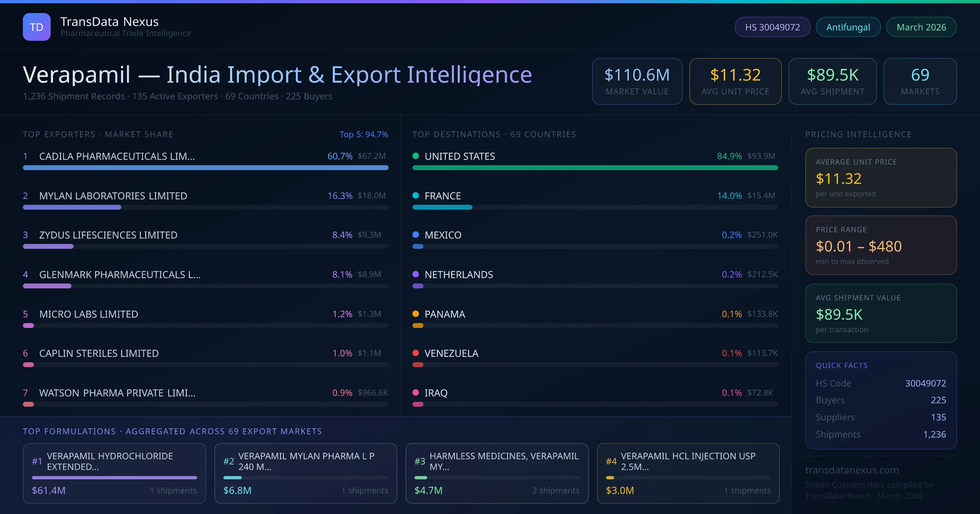Click the TD TransData Nexus logo icon
Screen dimensions: 980x514
36,27
